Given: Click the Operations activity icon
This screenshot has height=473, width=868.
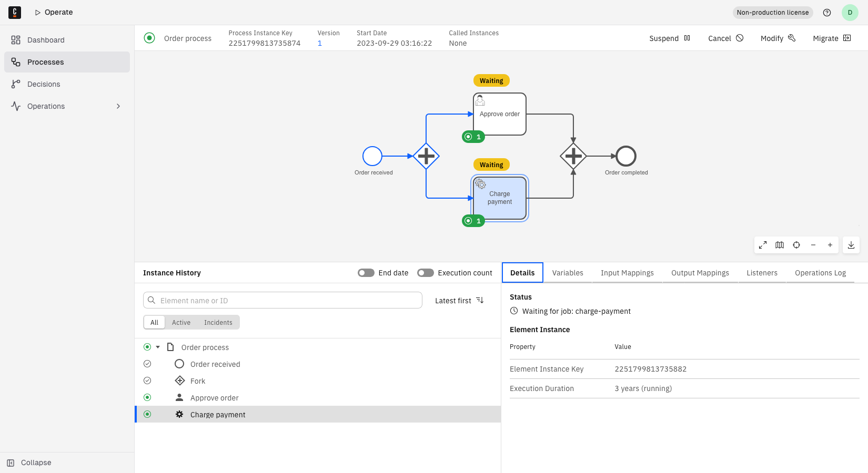Looking at the screenshot, I should (16, 106).
